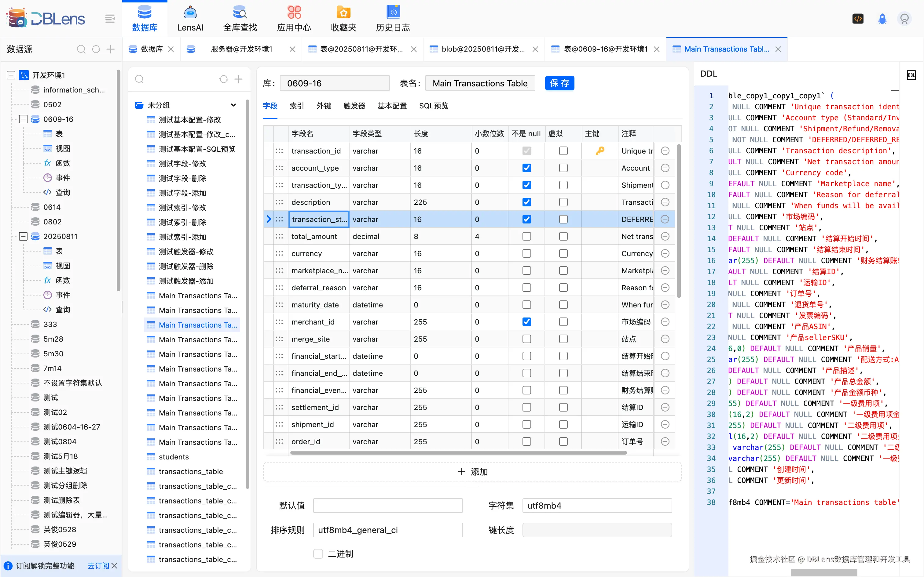Collapse the 0609-16 database tree node

coord(23,119)
